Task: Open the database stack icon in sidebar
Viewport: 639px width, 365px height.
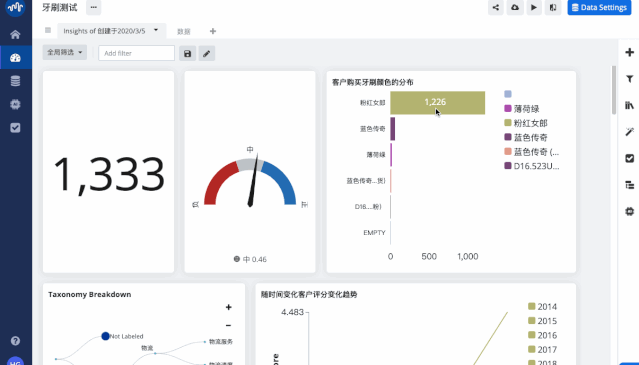Action: point(15,81)
